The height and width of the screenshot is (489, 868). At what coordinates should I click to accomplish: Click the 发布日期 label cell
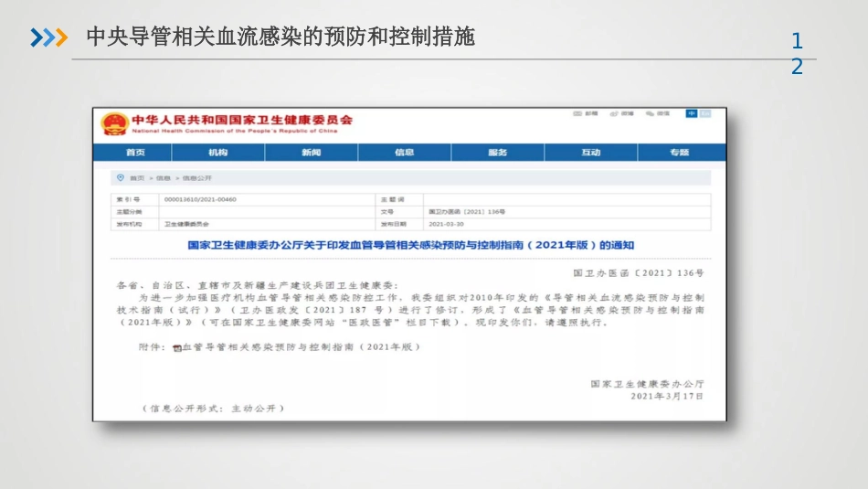click(399, 224)
